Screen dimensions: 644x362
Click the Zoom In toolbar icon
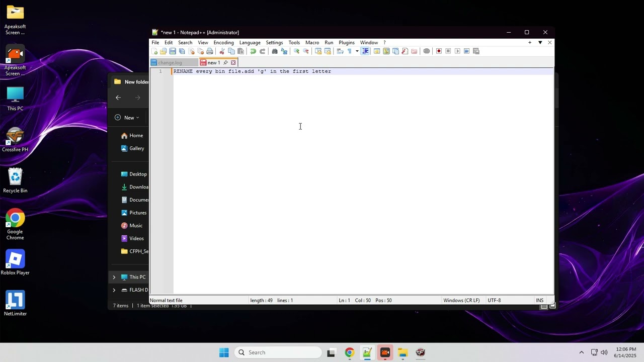297,51
